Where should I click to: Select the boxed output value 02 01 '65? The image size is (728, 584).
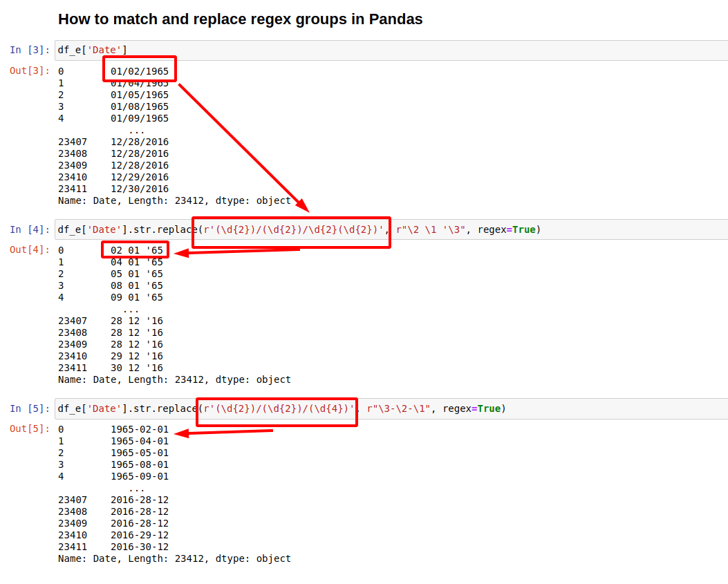[x=136, y=249]
